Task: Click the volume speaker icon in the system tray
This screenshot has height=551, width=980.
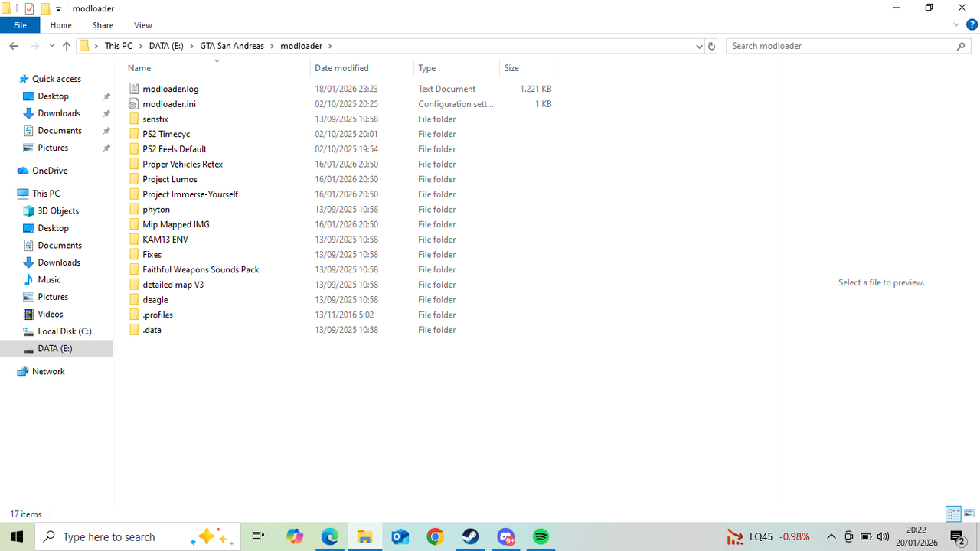Action: pyautogui.click(x=883, y=536)
